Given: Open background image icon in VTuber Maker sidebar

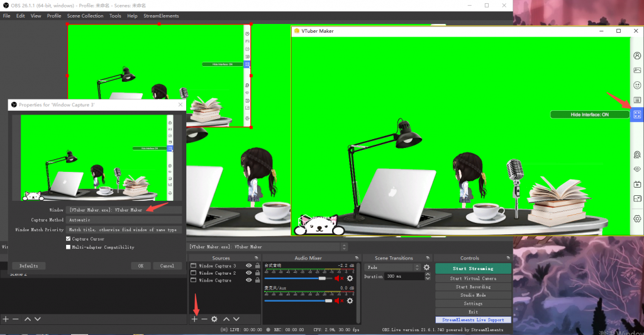Looking at the screenshot, I should coord(637,71).
